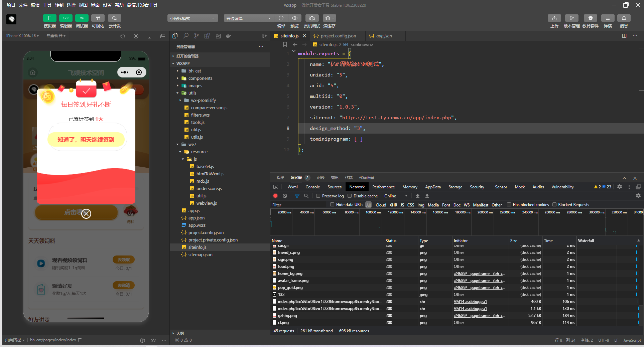644x347 pixels.
Task: Open the cloud development icon
Action: 115,18
